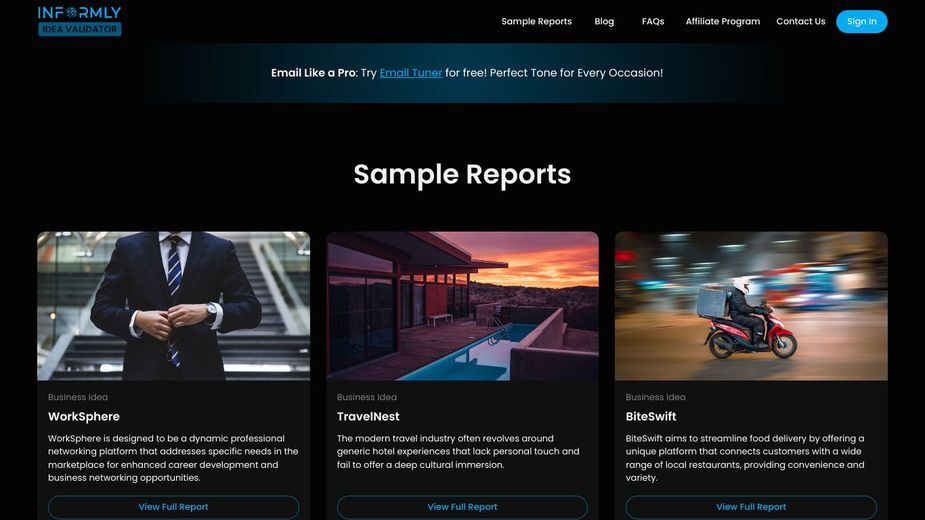
Task: Select the WorkSphere description text
Action: pos(173,458)
